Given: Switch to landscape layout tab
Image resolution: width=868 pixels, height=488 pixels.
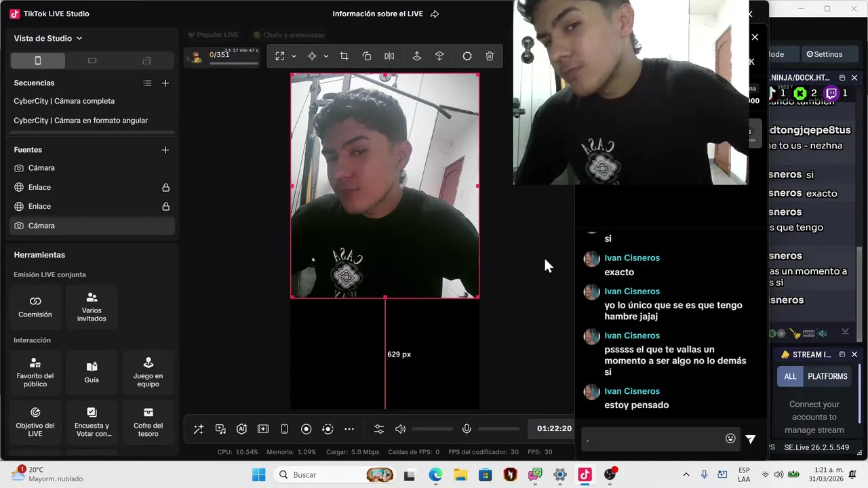Looking at the screenshot, I should pos(92,60).
